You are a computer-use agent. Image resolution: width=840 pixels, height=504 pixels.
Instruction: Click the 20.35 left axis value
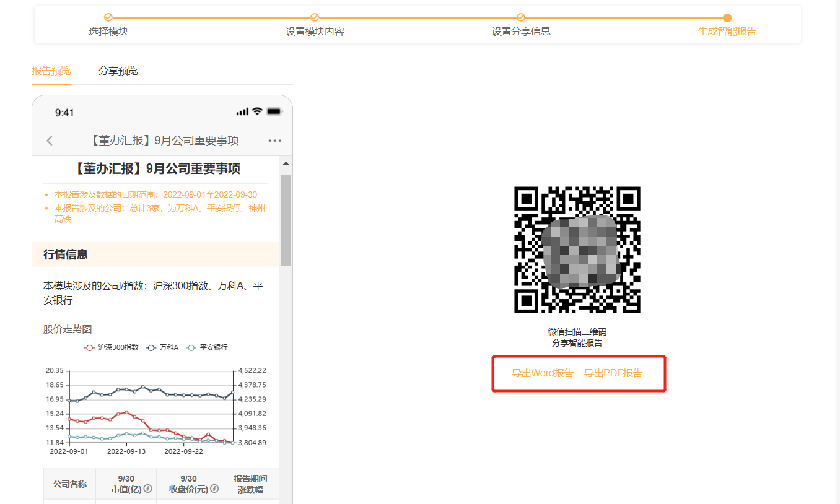coord(55,370)
